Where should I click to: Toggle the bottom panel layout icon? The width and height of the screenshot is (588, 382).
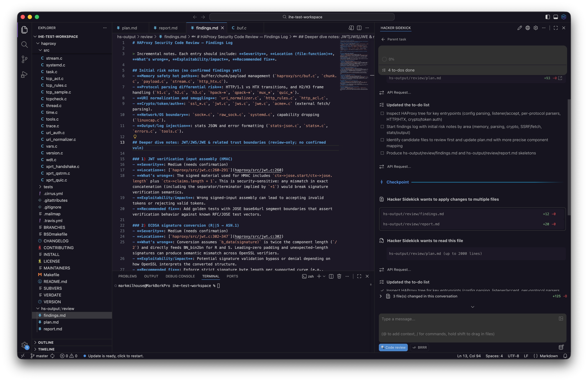point(556,17)
